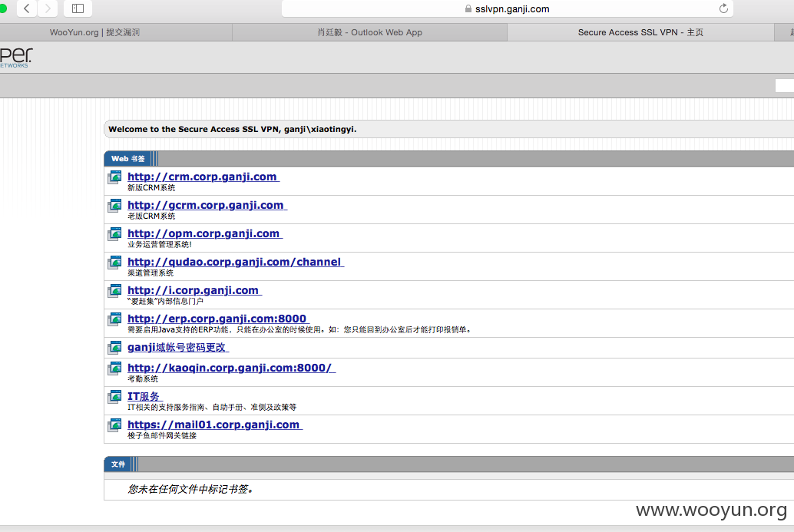Click the ERP description starting 需要启用Java支持
The image size is (794, 532).
[299, 329]
